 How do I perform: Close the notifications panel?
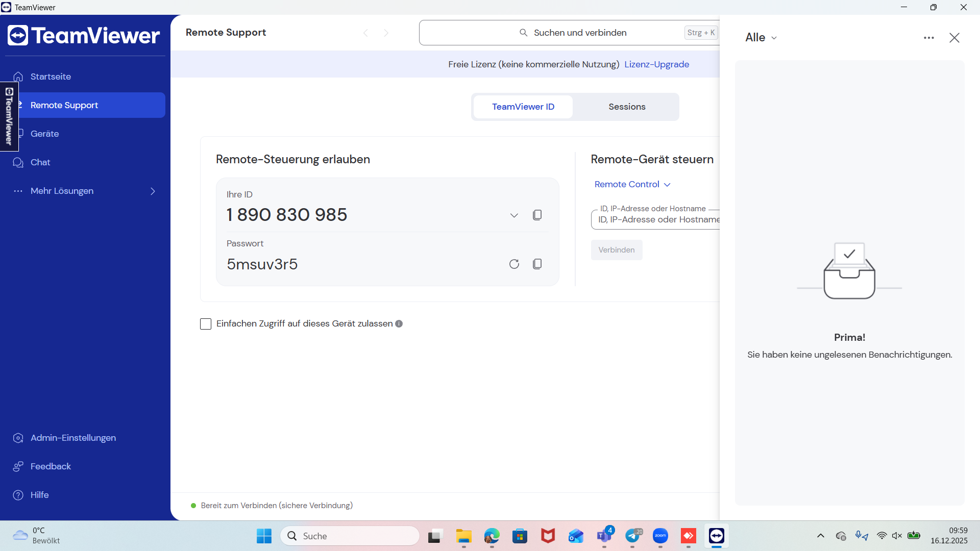954,38
